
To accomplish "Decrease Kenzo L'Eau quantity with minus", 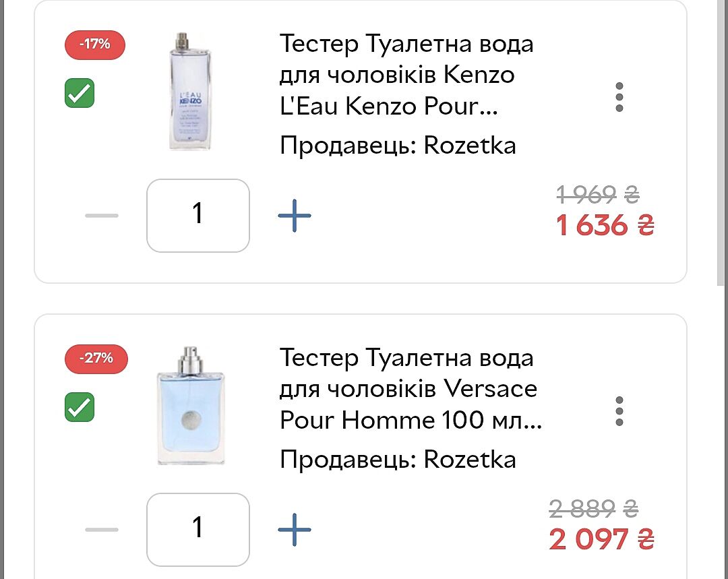I will (102, 216).
